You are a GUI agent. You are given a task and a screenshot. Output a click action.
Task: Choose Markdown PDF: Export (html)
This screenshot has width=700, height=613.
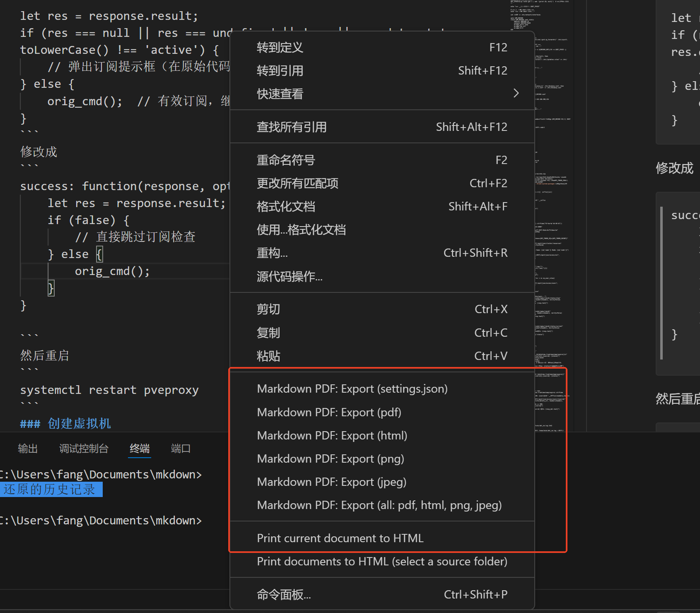pyautogui.click(x=382, y=435)
